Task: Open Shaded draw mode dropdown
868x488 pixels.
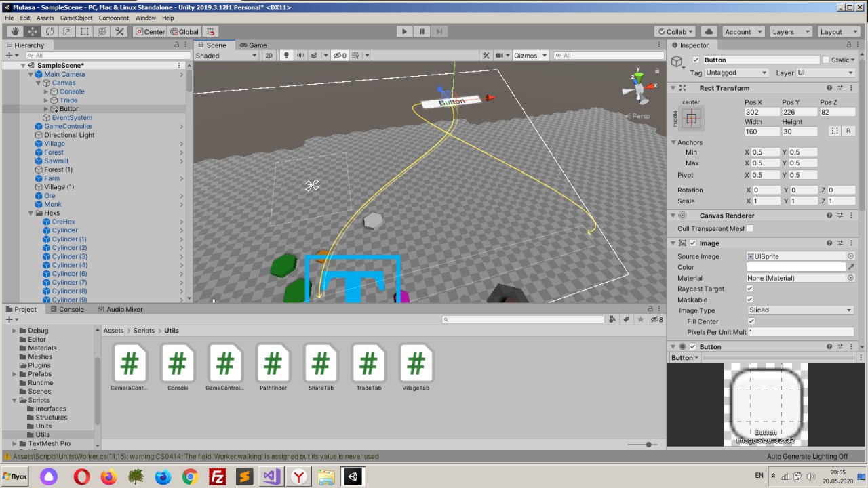Action: tap(227, 56)
